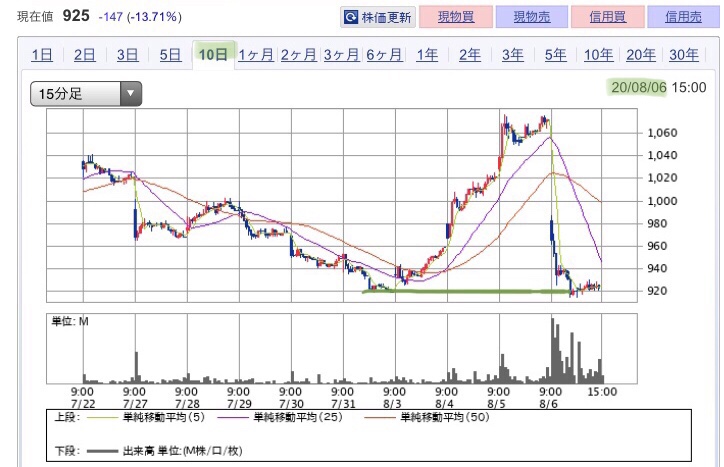The width and height of the screenshot is (724, 467).
Task: Click the refresh icon in 株価更新
Action: pyautogui.click(x=351, y=18)
